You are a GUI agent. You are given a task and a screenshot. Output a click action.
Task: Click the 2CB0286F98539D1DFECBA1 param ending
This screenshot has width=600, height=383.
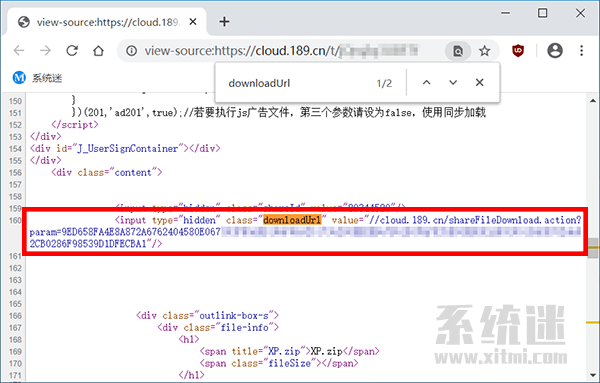point(88,244)
